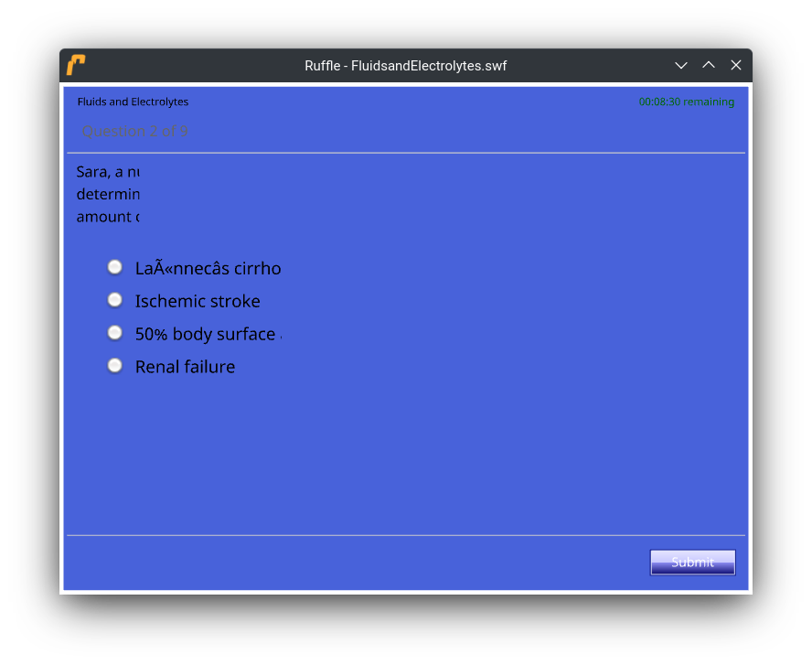Select the Renal failure radio button

(x=114, y=366)
